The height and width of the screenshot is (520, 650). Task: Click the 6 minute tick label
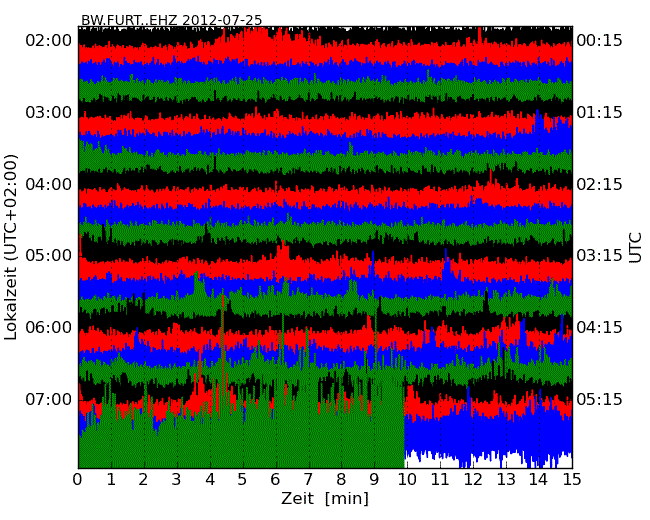click(x=276, y=480)
